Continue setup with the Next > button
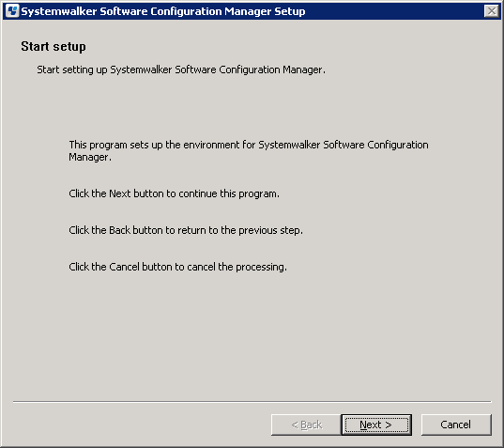 pyautogui.click(x=376, y=425)
